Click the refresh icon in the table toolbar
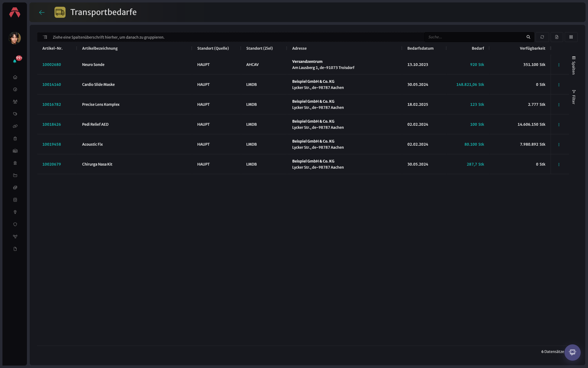The height and width of the screenshot is (368, 588). click(x=542, y=37)
